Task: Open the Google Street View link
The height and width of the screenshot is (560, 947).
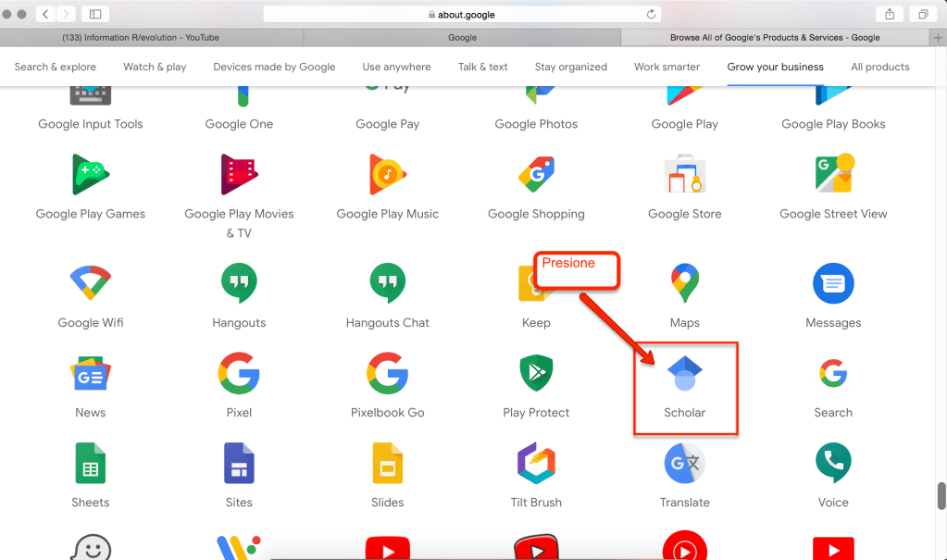Action: (832, 214)
